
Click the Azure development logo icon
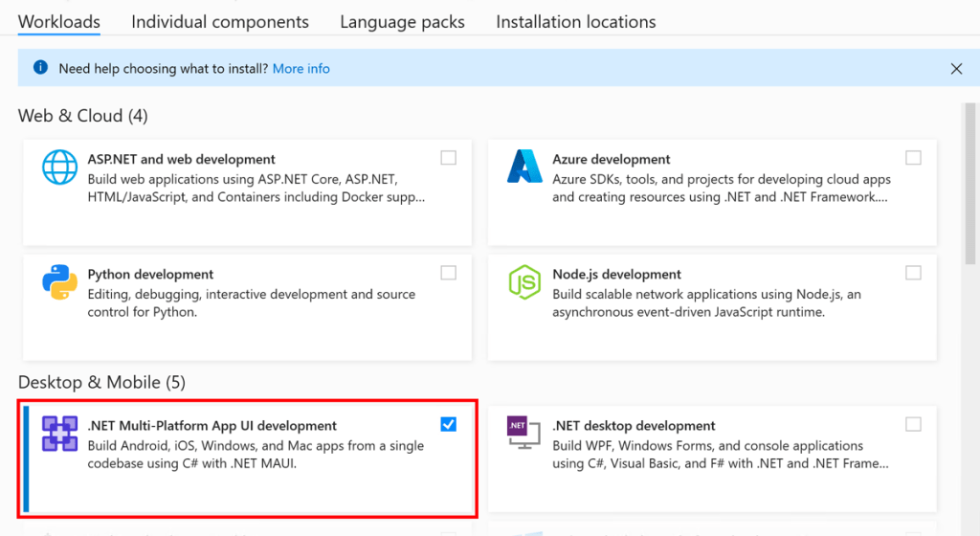point(524,167)
